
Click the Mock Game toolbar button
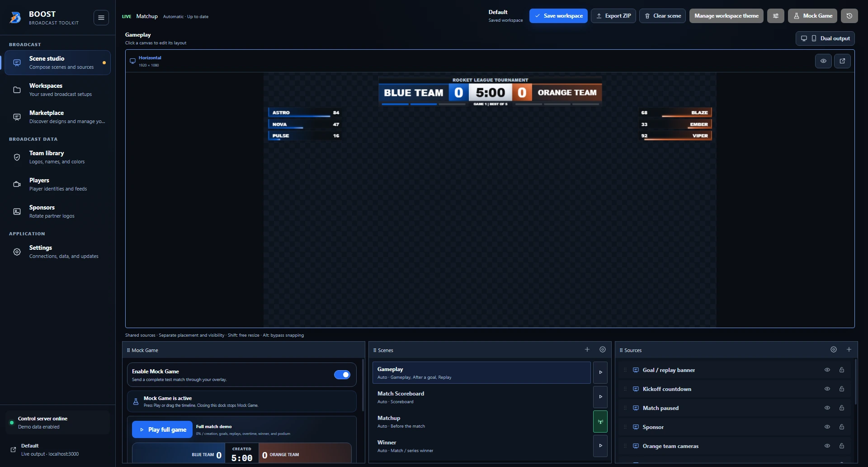pyautogui.click(x=813, y=16)
